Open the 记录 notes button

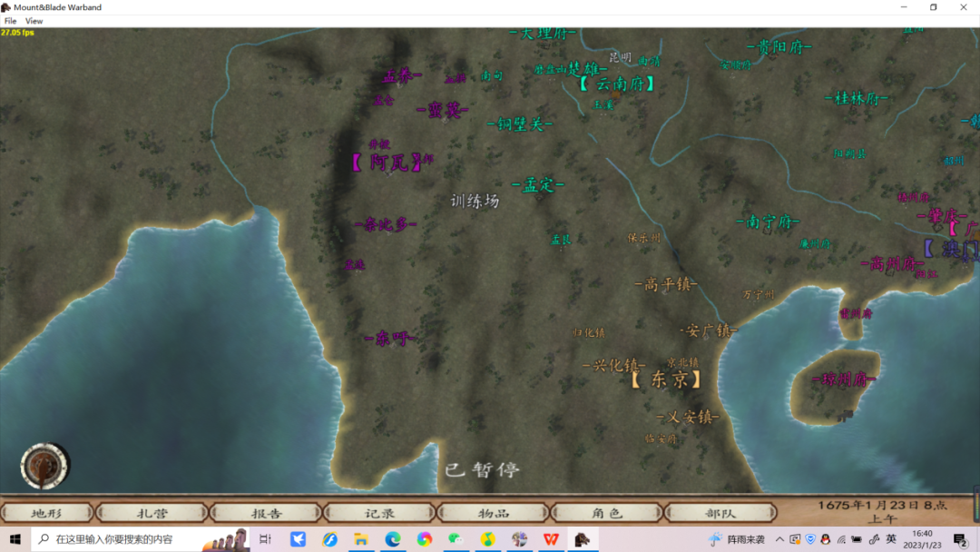coord(380,513)
